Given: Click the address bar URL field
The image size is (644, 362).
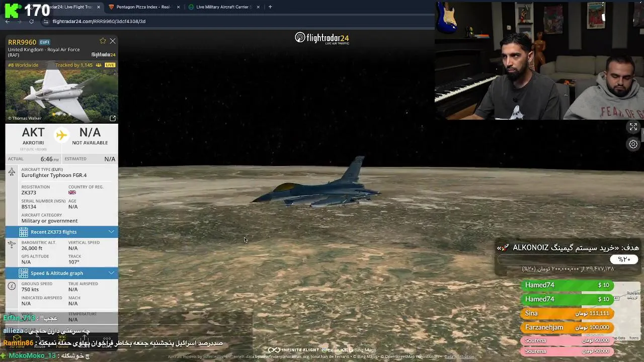Looking at the screenshot, I should click(x=236, y=22).
